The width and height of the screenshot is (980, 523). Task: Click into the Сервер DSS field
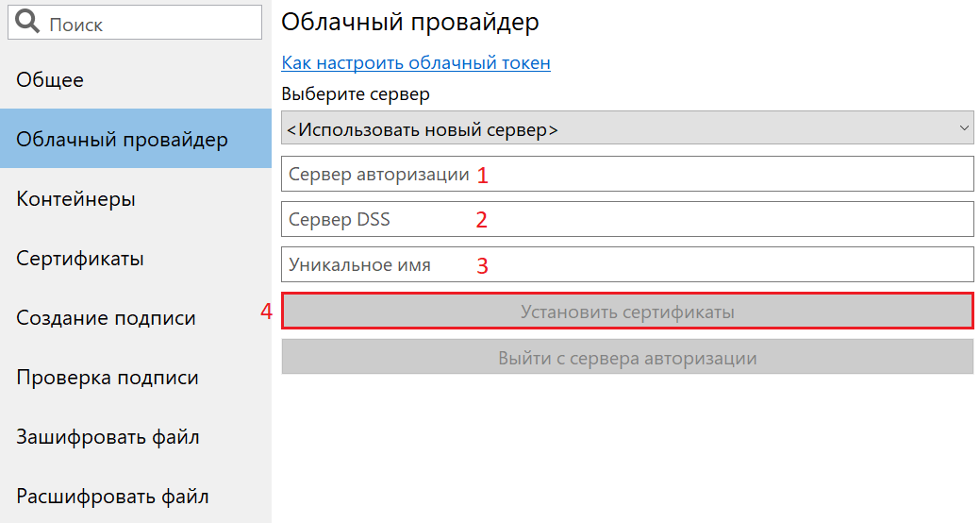627,219
